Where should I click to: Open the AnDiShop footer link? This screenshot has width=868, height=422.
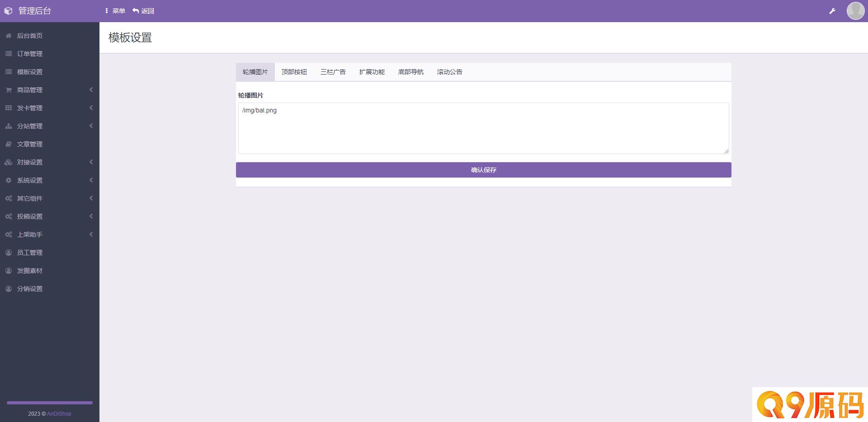[59, 413]
